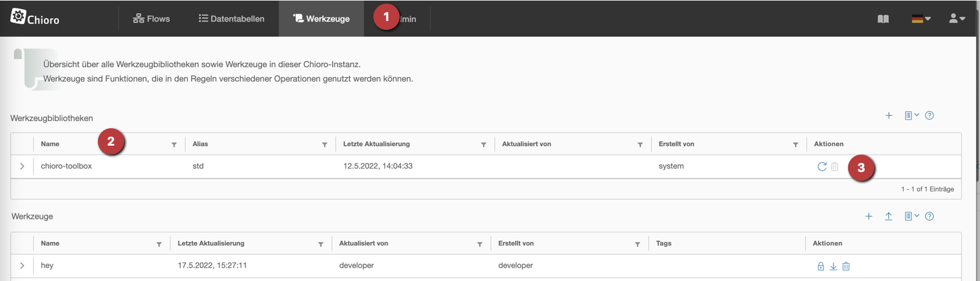Open column options for Werkzeugbibliotheken table
Viewport: 980px width, 281px height.
coord(912,116)
